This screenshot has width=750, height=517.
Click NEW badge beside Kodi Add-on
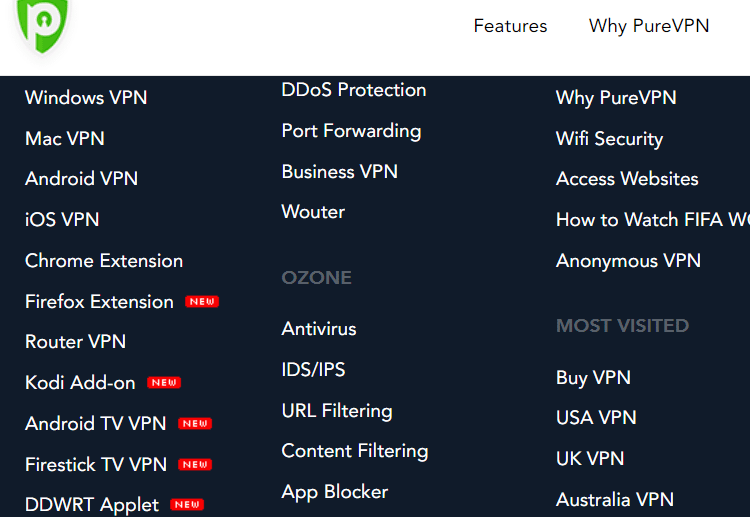tap(164, 383)
